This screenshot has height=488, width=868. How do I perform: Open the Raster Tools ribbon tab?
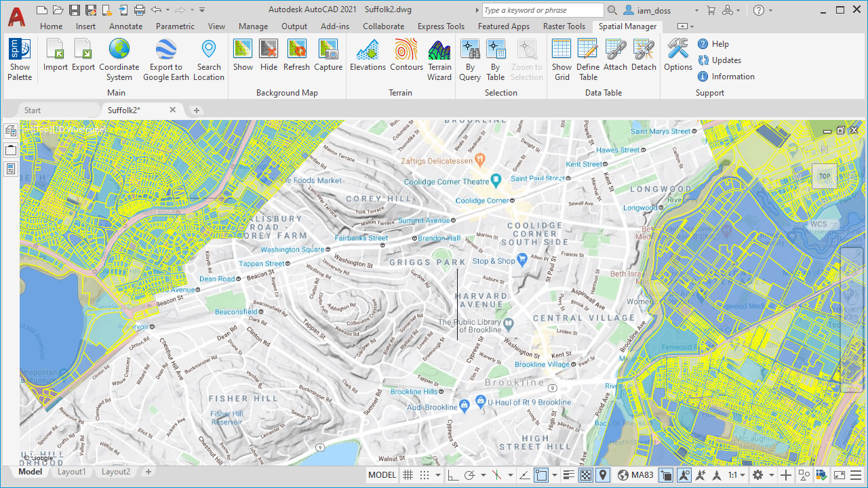pyautogui.click(x=564, y=26)
